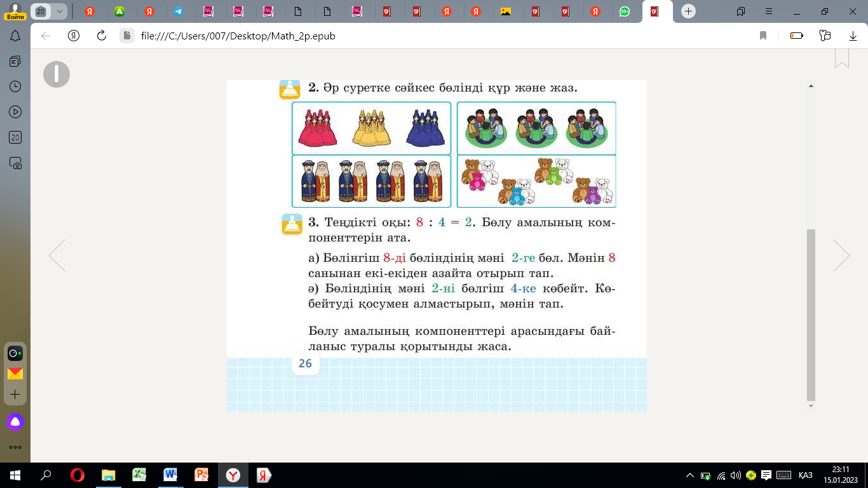Image resolution: width=868 pixels, height=488 pixels.
Task: Click the page number 26
Action: [x=305, y=363]
